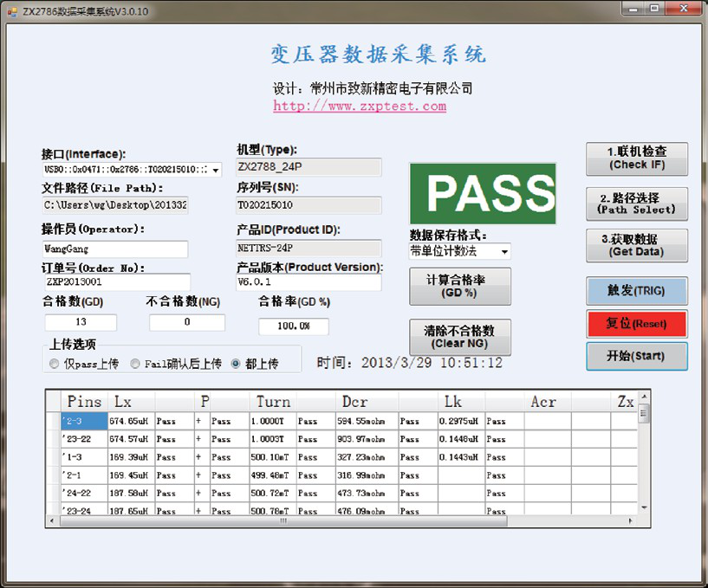Click the table's horizontal scrollbar
This screenshot has width=708, height=588.
coord(286,521)
